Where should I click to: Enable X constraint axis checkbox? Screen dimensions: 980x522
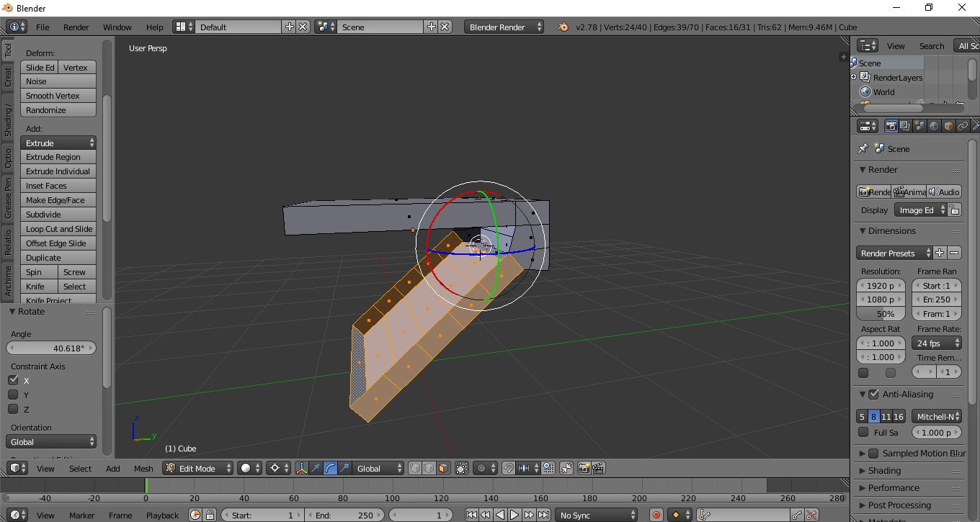pos(13,380)
